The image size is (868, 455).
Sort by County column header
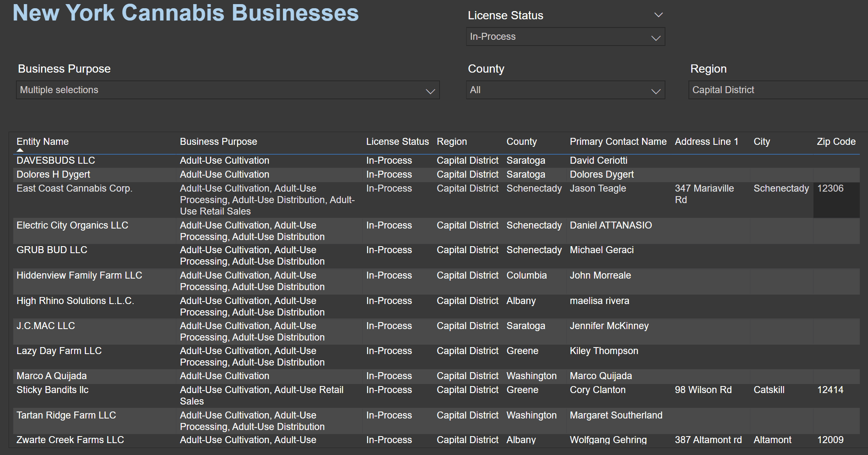coord(522,142)
